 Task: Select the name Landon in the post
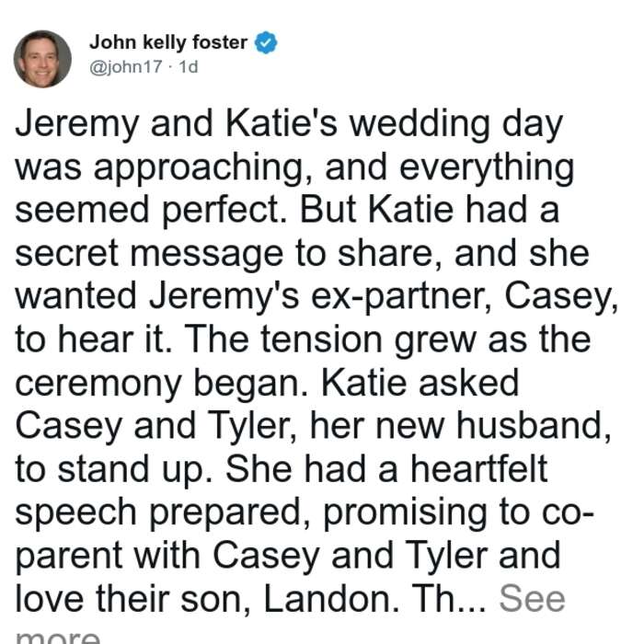point(327,598)
